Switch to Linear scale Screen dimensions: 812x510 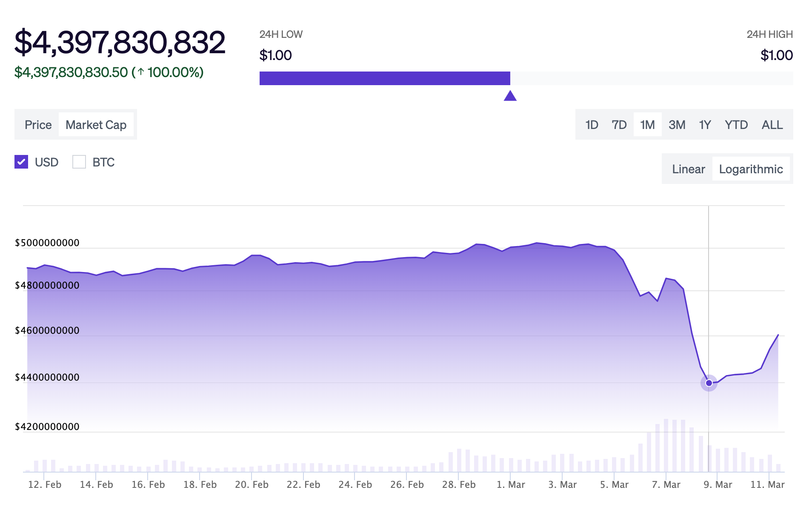click(x=688, y=169)
